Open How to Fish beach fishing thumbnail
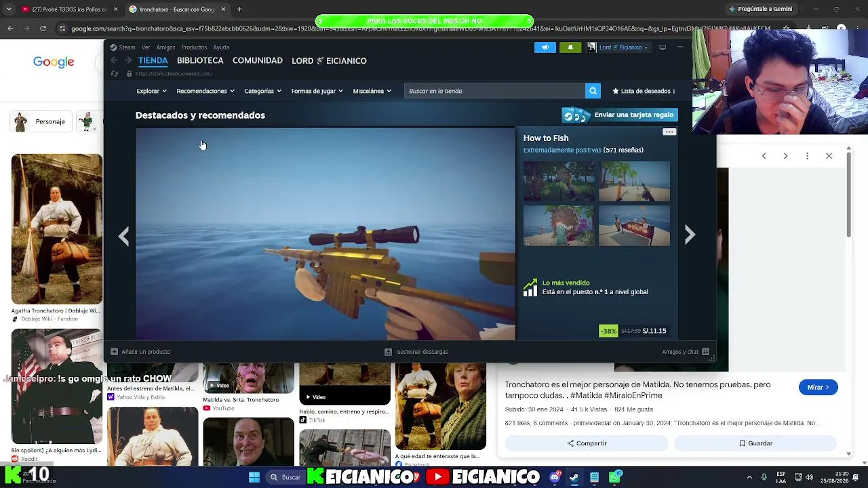This screenshot has height=488, width=868. 634,182
